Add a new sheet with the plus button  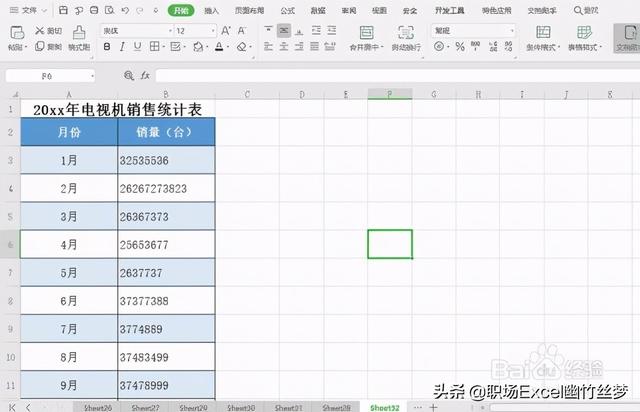pyautogui.click(x=433, y=407)
